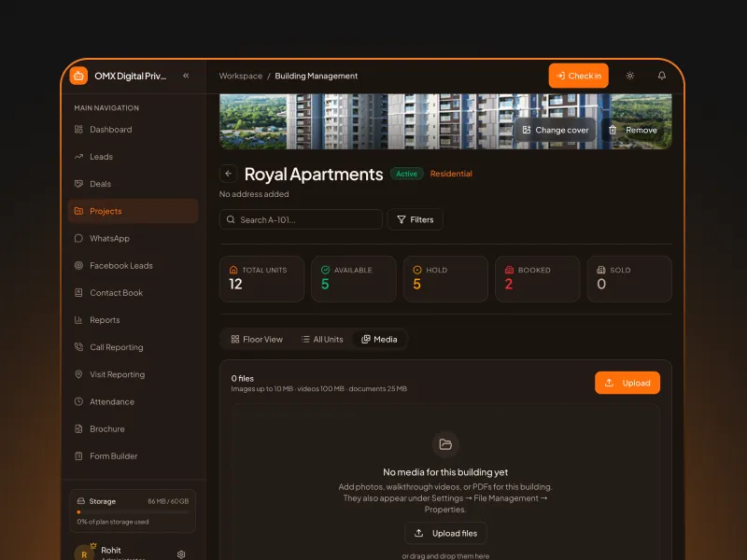The height and width of the screenshot is (560, 747).
Task: Click Rohit's profile avatar
Action: 84,553
